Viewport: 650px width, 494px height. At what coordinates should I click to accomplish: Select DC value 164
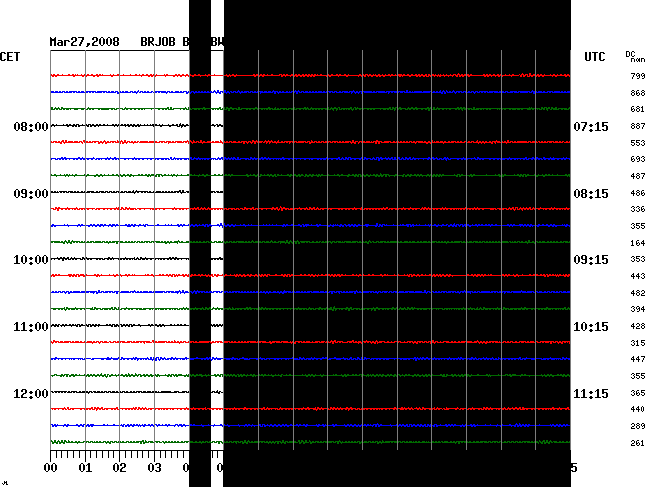pos(638,243)
